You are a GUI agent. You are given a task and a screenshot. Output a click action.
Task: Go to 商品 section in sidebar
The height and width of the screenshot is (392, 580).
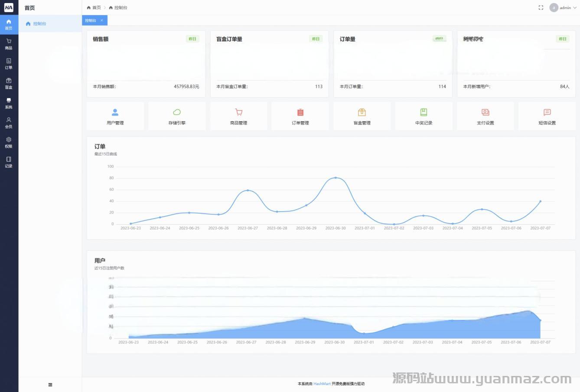[9, 44]
